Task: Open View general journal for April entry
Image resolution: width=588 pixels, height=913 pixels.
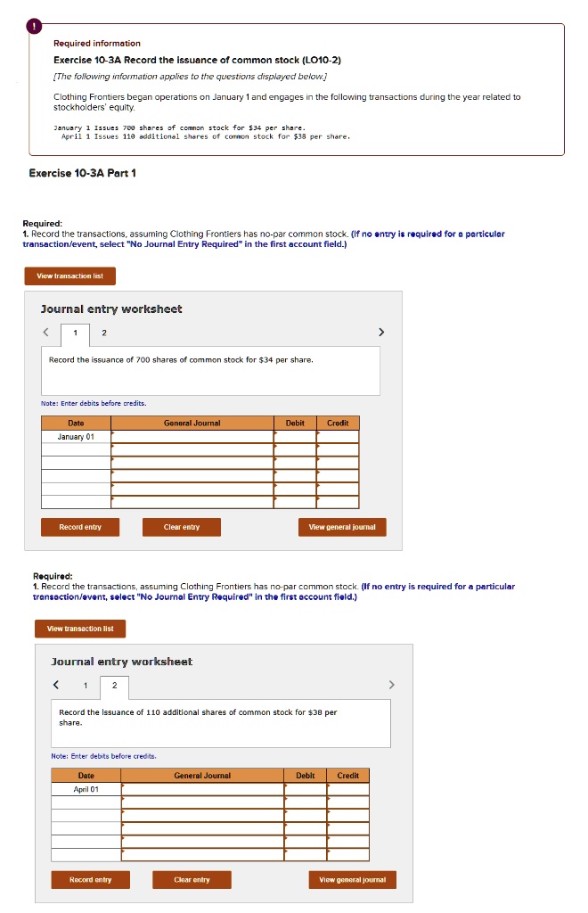Action: pos(351,879)
